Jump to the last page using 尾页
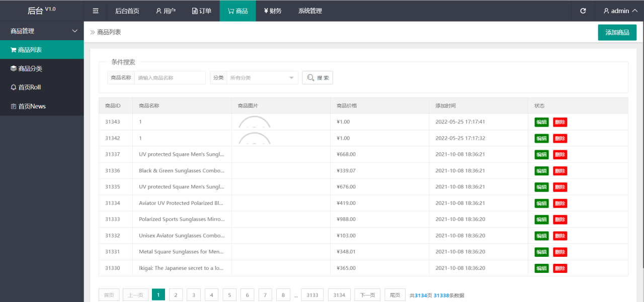644x302 pixels. (394, 294)
